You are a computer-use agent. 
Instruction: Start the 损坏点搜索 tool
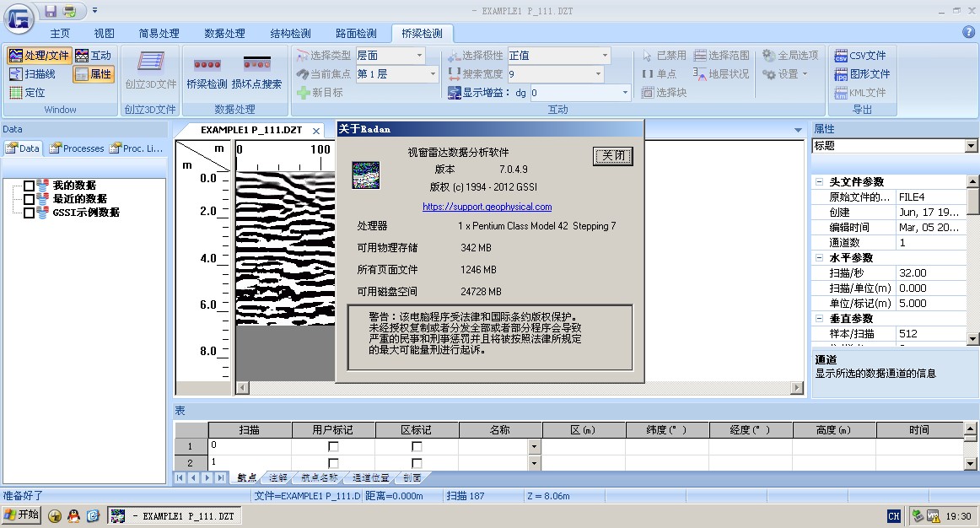[257, 71]
